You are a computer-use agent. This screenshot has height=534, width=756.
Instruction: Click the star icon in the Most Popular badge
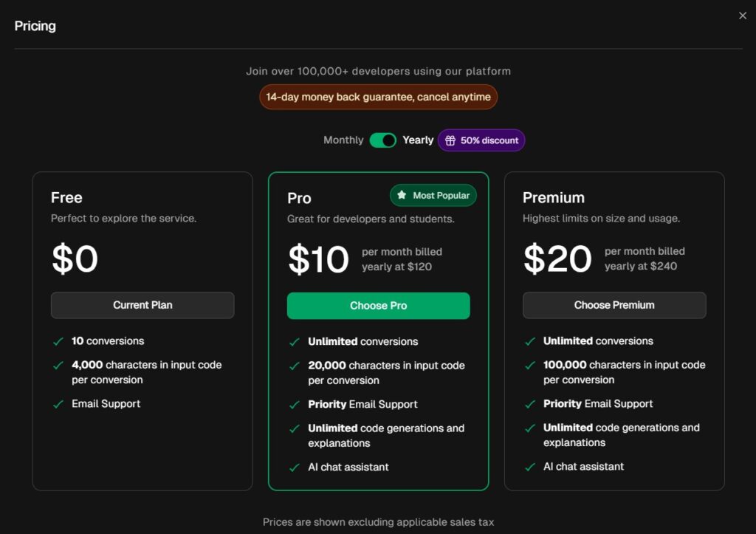(x=403, y=195)
